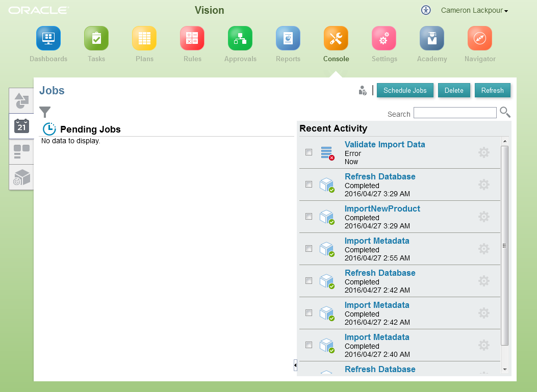This screenshot has height=392, width=537.
Task: Open the Plans grid icon
Action: click(144, 38)
